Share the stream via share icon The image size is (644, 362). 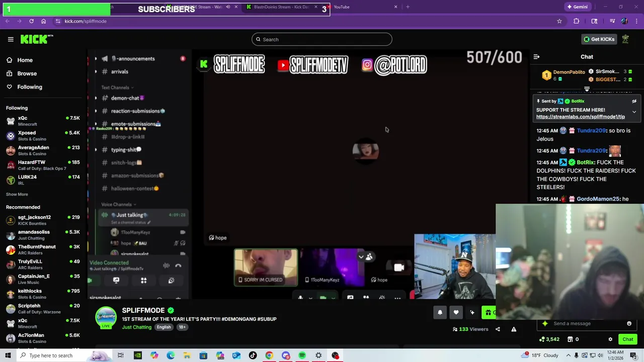coord(498,329)
